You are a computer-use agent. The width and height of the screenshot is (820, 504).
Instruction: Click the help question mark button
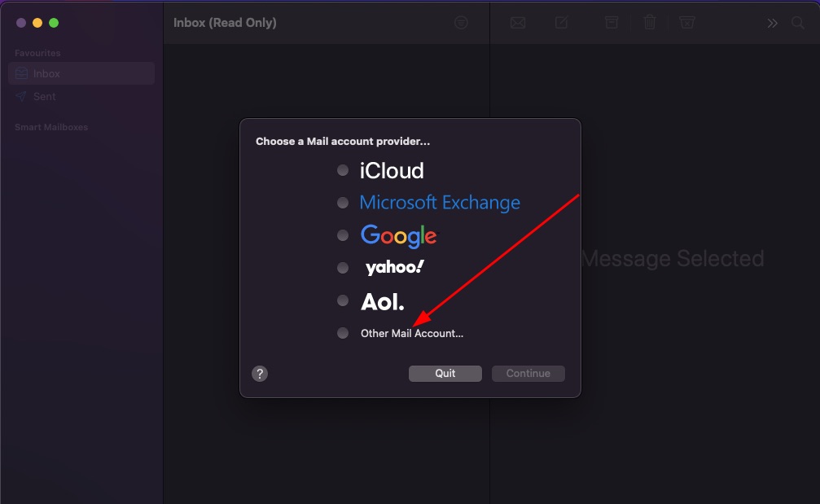point(260,374)
